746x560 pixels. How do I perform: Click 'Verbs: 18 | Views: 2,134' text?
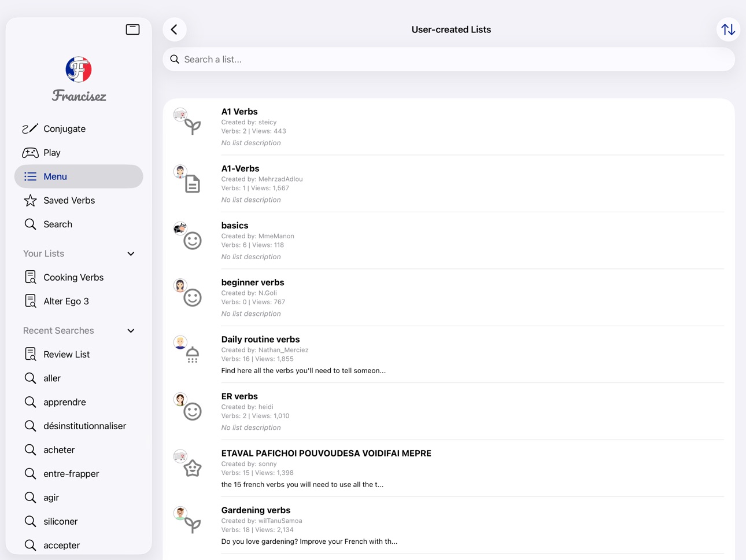pos(257,530)
